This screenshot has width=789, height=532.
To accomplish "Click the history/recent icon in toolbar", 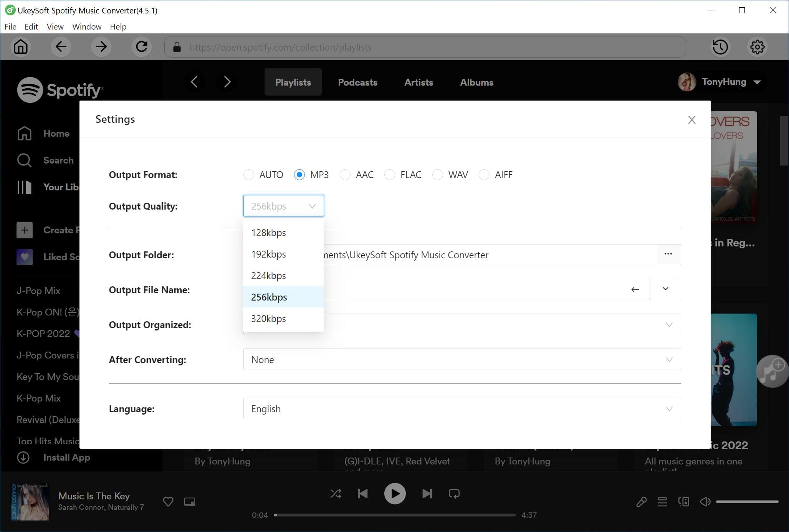I will coord(720,47).
